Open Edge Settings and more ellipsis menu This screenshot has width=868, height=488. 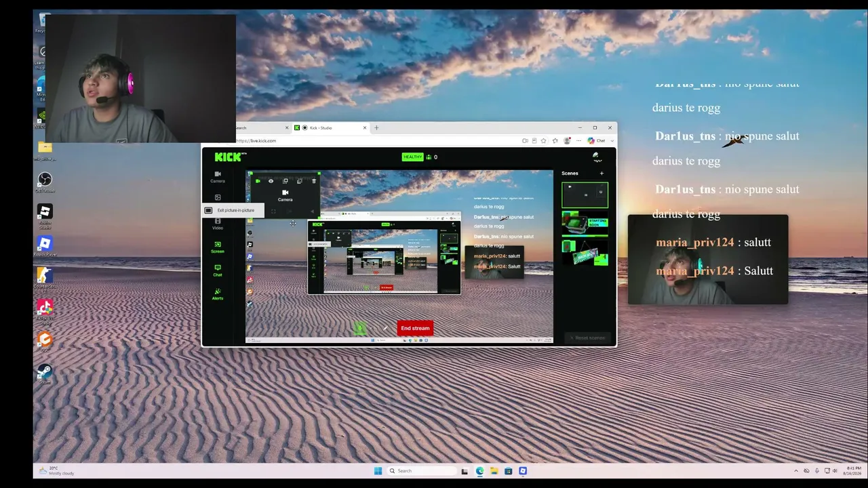(577, 141)
